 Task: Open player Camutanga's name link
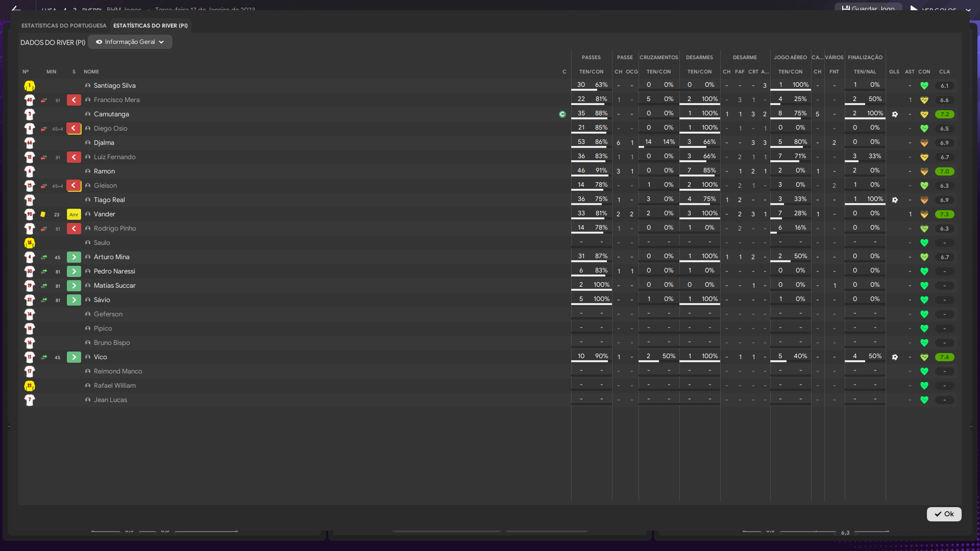coord(111,114)
